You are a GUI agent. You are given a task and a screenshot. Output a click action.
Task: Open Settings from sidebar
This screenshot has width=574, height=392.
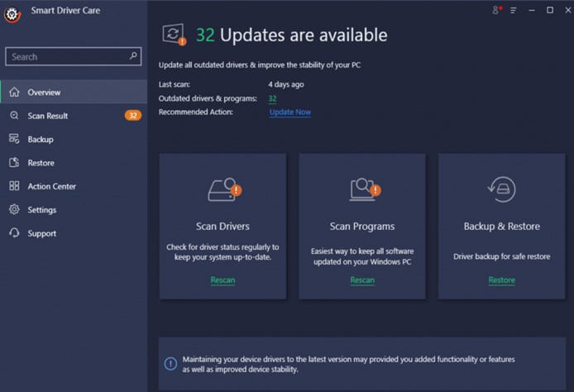pos(74,210)
